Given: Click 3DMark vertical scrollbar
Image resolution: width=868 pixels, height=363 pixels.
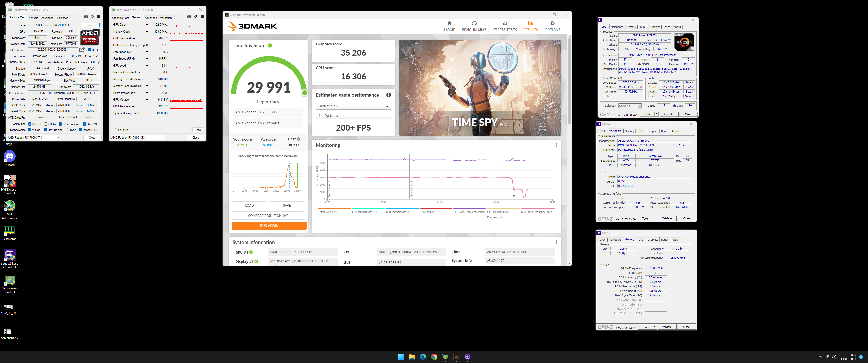Looking at the screenshot, I should (569, 81).
